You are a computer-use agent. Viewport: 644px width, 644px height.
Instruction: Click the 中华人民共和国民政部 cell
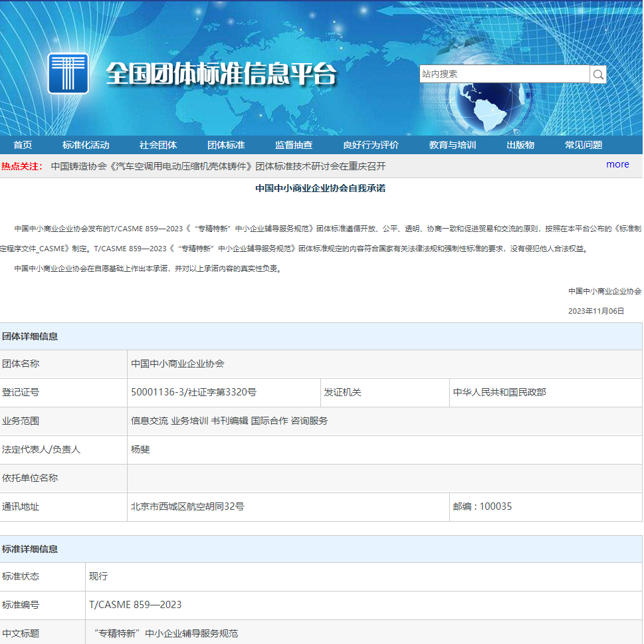tap(546, 393)
